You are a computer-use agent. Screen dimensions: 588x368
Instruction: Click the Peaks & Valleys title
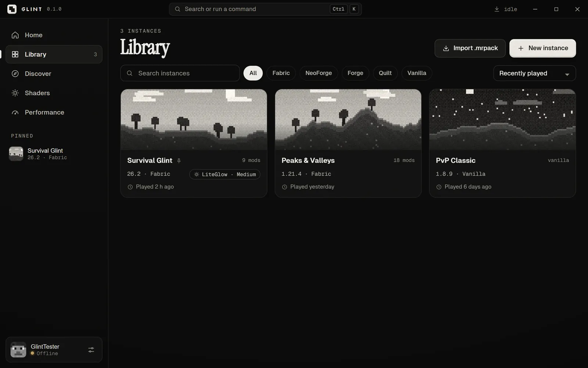pyautogui.click(x=308, y=160)
